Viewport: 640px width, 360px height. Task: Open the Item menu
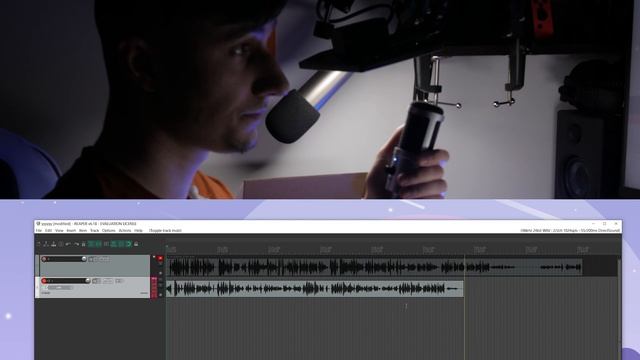tap(83, 231)
